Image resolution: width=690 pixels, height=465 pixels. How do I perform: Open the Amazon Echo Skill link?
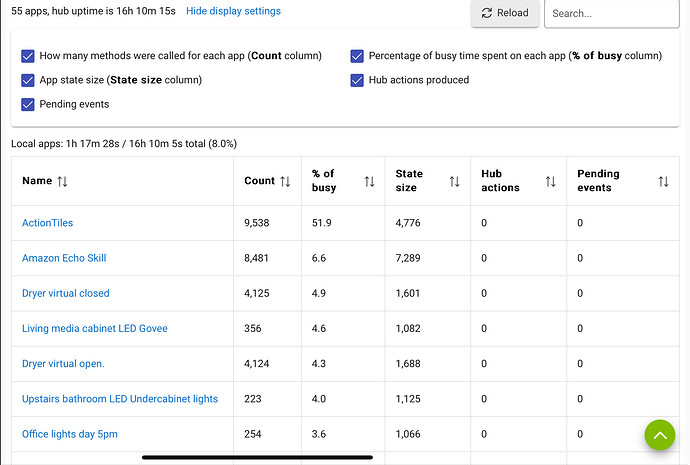click(x=64, y=258)
